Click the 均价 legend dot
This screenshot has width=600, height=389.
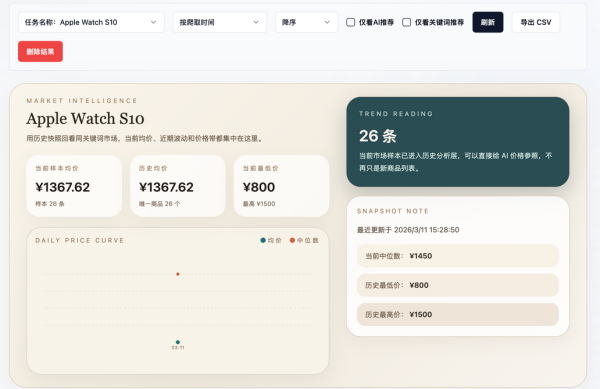coord(263,240)
